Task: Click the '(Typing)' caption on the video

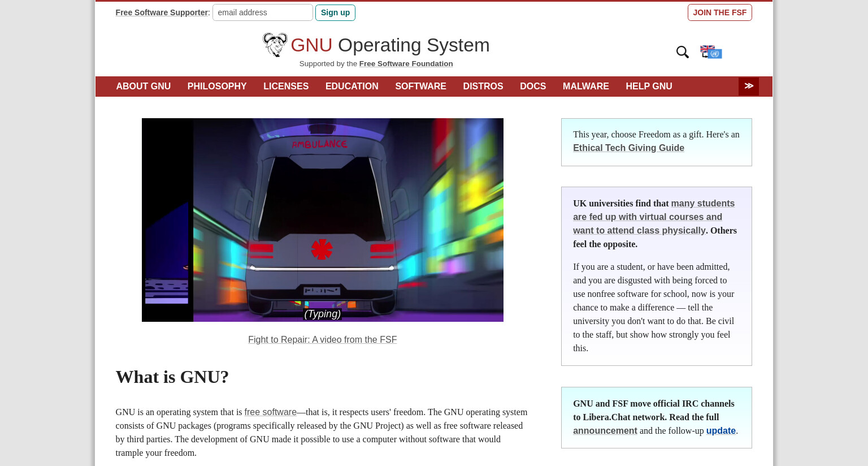Action: tap(322, 314)
